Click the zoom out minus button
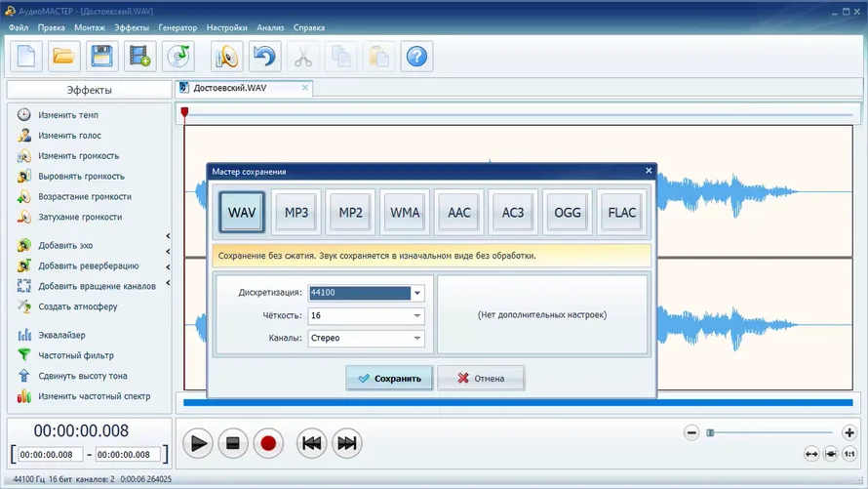Viewport: 868px width, 489px height. [x=691, y=432]
